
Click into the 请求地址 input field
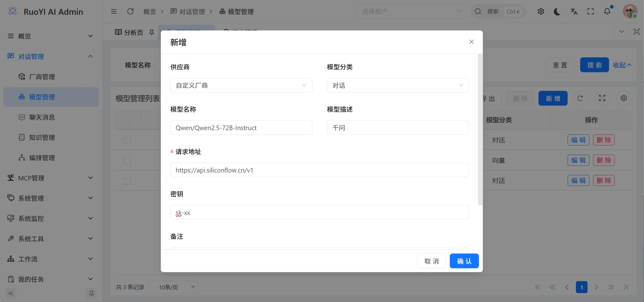pyautogui.click(x=319, y=170)
